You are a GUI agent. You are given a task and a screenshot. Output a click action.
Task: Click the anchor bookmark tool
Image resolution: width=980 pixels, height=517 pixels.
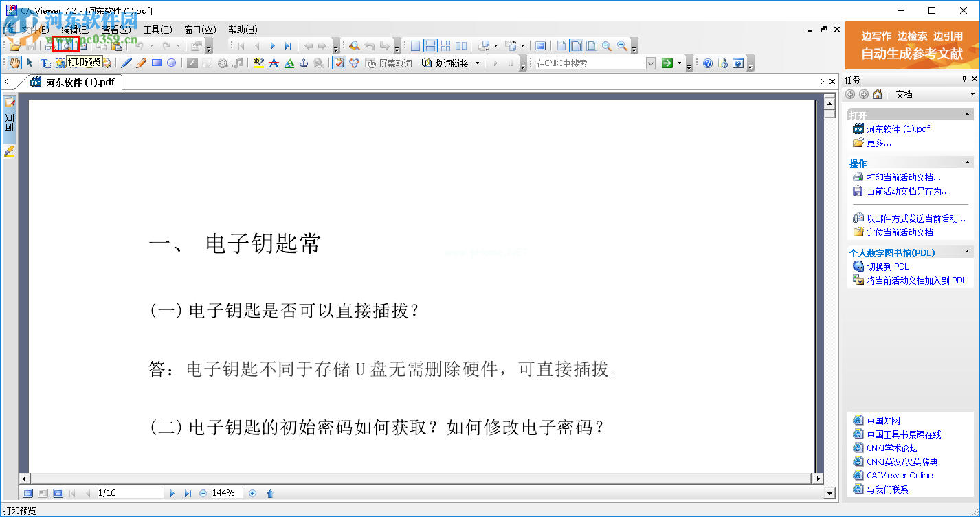304,63
